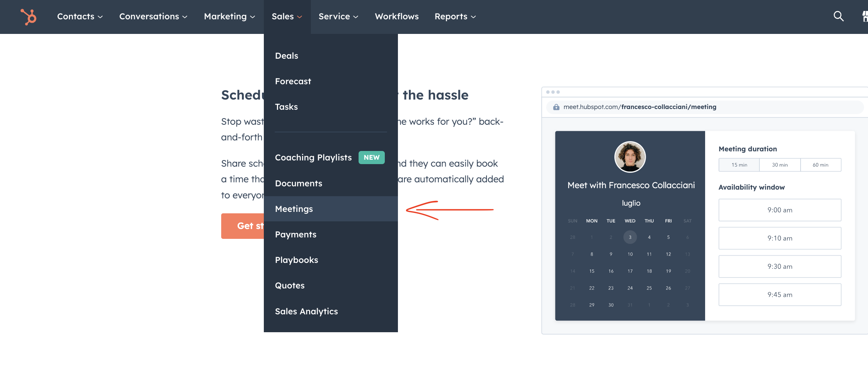Click the browser window dots on the mockup

[554, 91]
